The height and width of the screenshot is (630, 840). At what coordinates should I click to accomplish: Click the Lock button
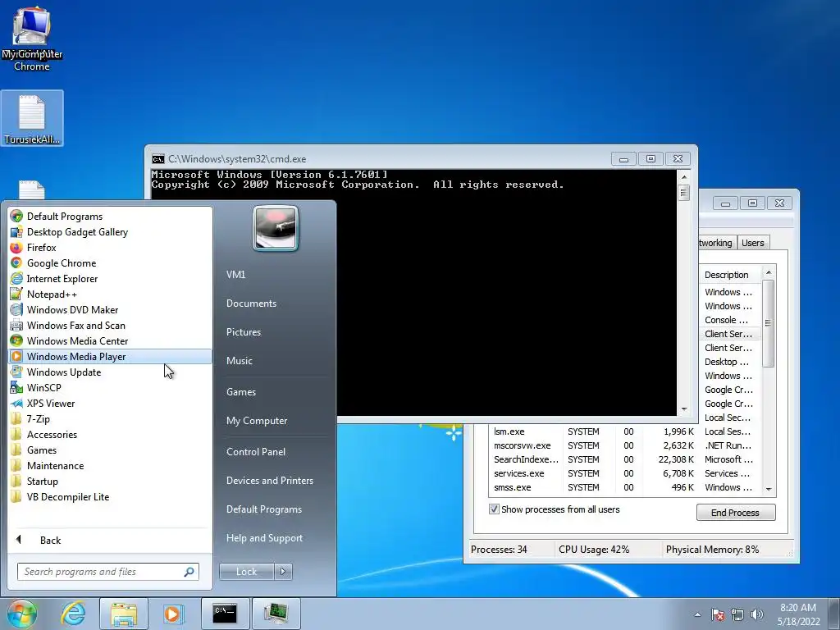click(x=246, y=572)
